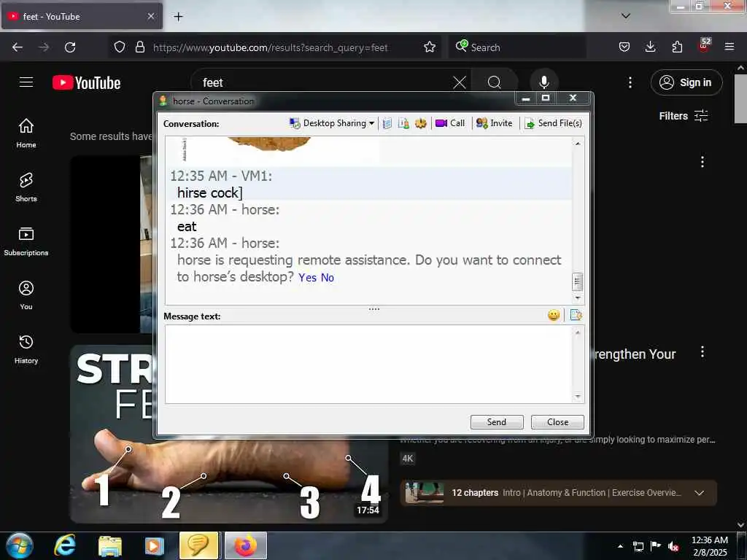Expand the 12 chapters chevron
This screenshot has height=560, width=747.
point(699,493)
